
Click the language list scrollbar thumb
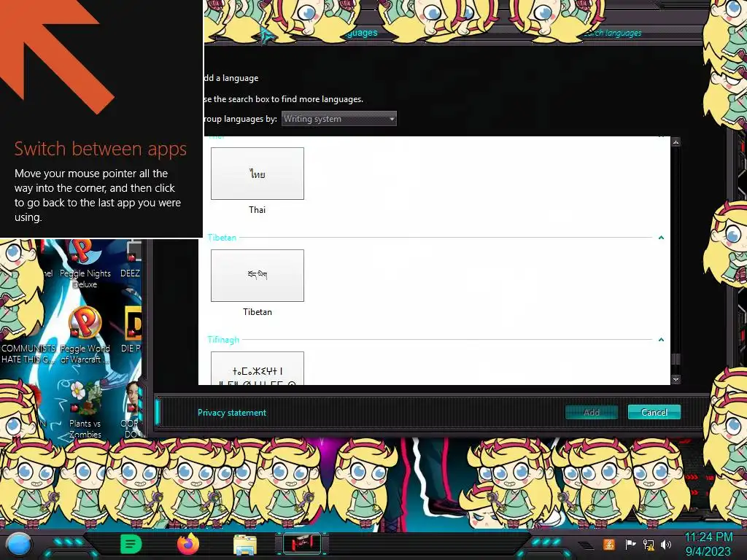(x=676, y=359)
